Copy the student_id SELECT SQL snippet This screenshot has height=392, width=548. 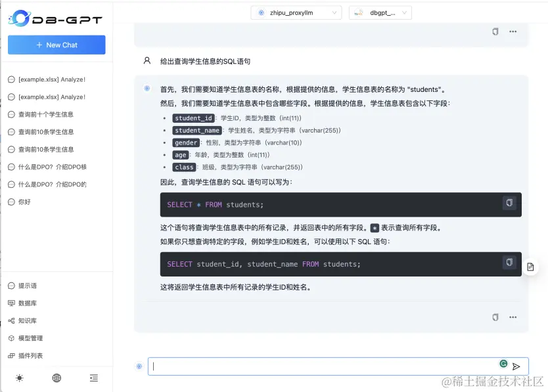pos(509,261)
